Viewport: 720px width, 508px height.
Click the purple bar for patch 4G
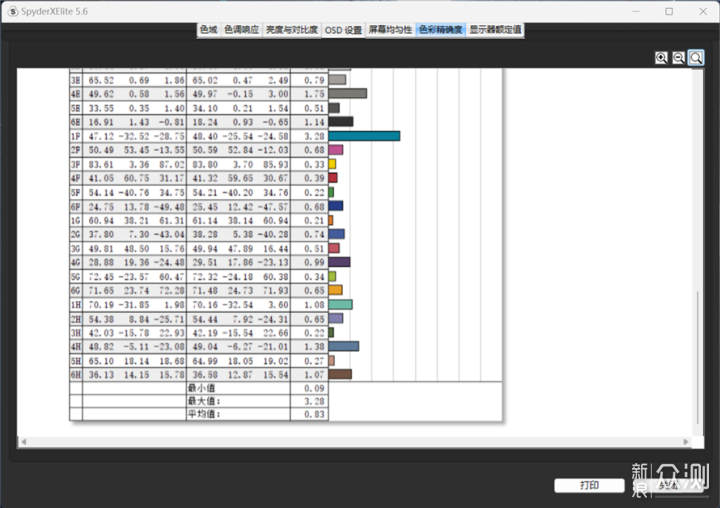[339, 262]
